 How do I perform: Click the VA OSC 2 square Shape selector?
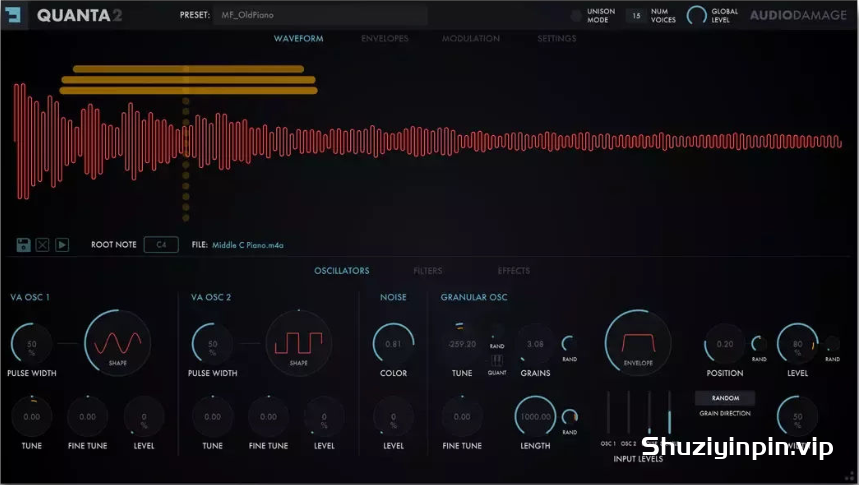click(x=299, y=343)
